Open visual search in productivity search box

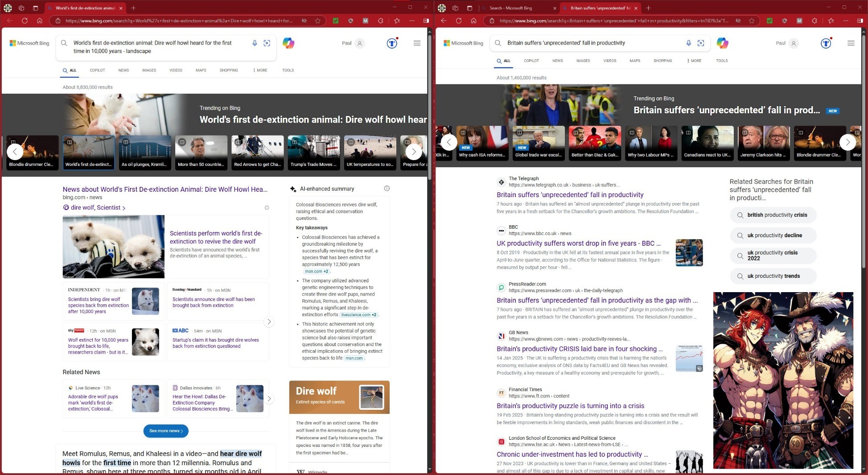coord(701,43)
